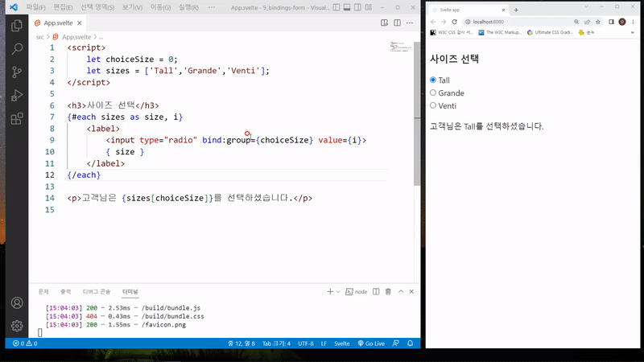The width and height of the screenshot is (644, 362).
Task: Open the Explorer view in VS Code
Action: pos(17,26)
